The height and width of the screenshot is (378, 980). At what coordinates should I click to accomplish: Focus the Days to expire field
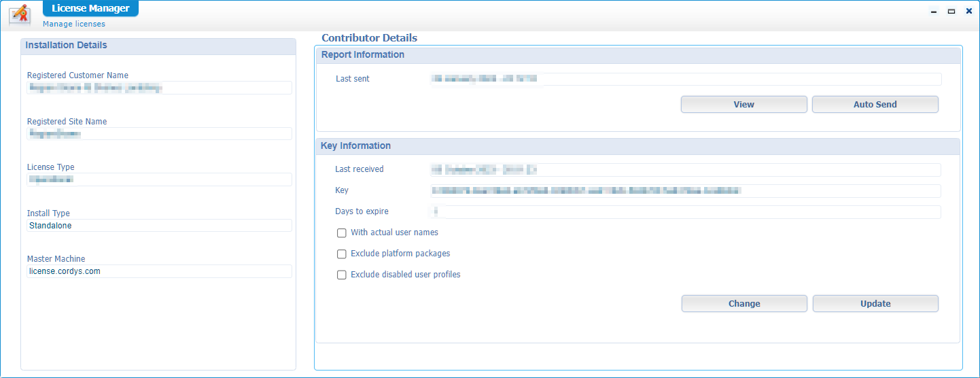point(685,212)
